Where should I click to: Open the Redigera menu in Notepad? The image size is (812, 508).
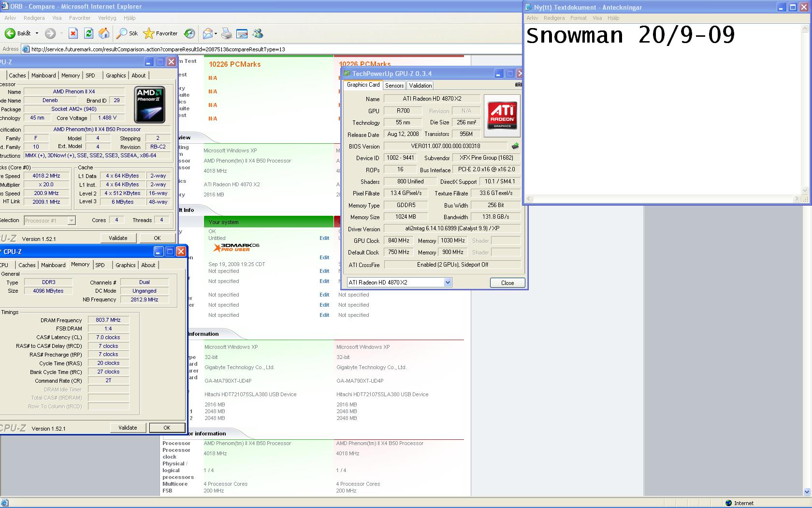click(x=554, y=18)
